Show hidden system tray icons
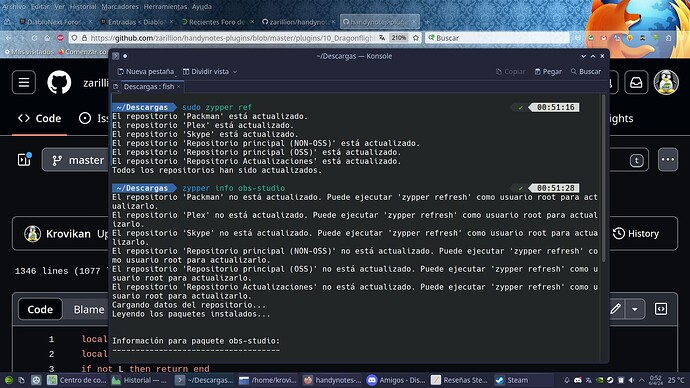Viewport: 690px width, 388px height. pos(642,380)
